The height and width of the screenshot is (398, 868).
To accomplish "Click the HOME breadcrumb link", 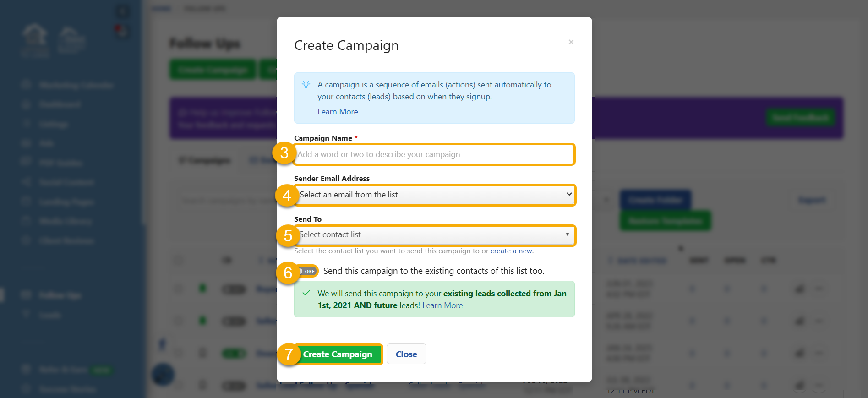I will [x=161, y=8].
